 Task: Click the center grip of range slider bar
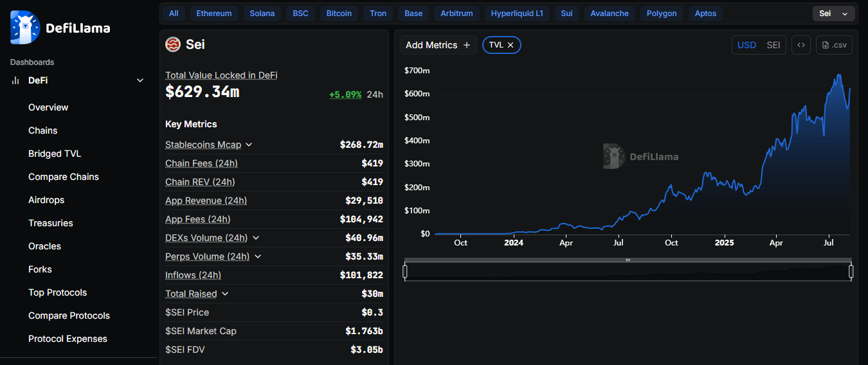click(628, 260)
